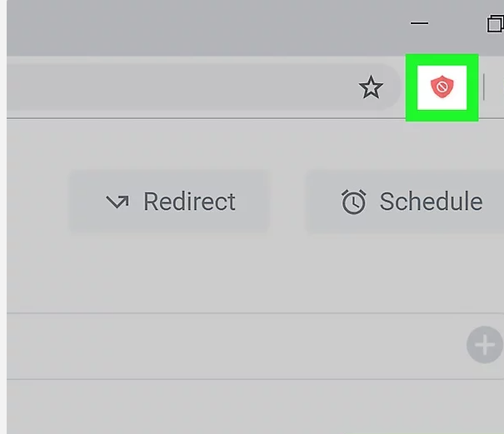This screenshot has height=434, width=504.
Task: Bookmark this page with the star icon
Action: point(371,87)
